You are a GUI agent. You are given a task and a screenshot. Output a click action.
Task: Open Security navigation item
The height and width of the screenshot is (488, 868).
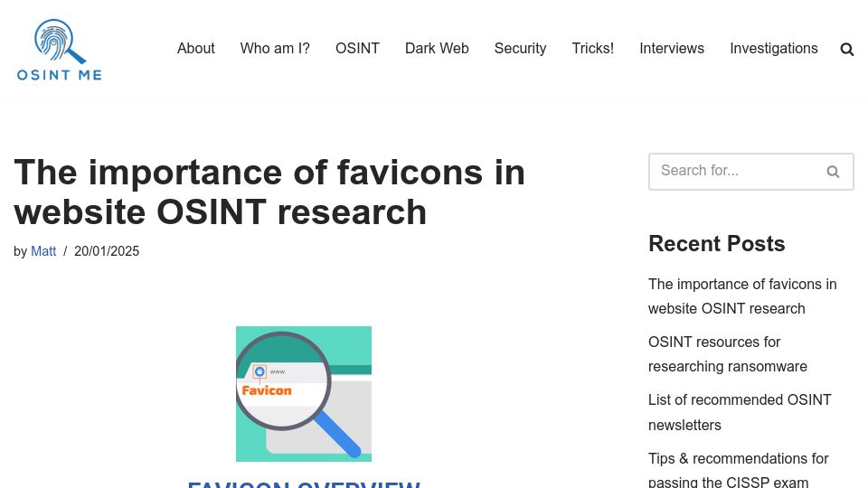tap(521, 49)
